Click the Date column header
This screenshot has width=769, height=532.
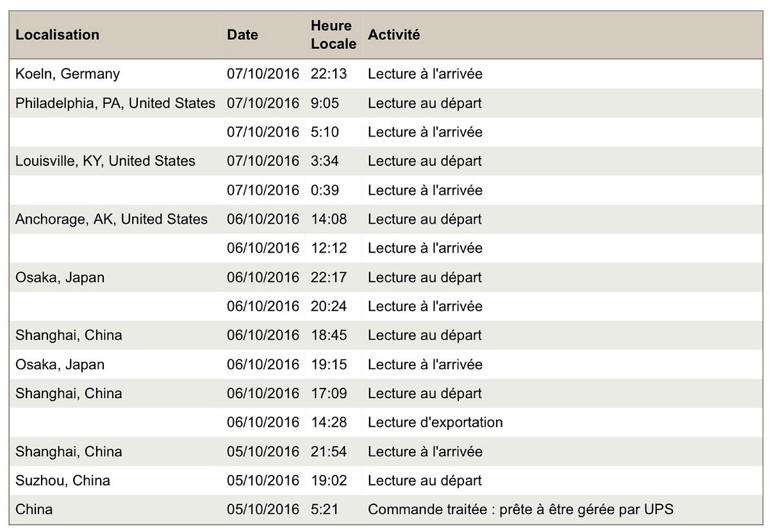point(242,35)
